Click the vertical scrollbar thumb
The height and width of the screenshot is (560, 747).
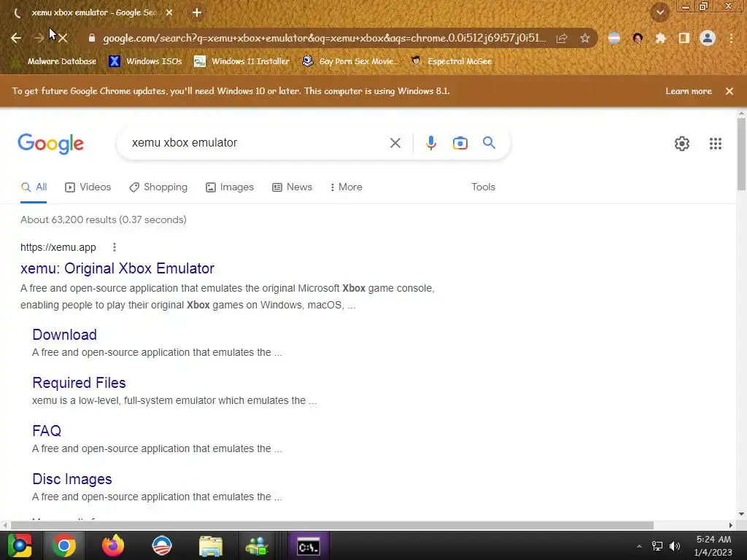point(741,155)
